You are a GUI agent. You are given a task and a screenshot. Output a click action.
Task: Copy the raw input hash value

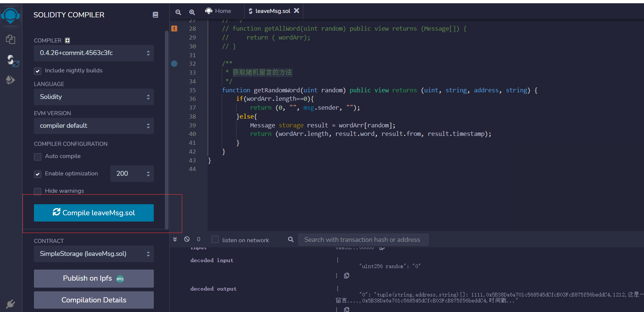pyautogui.click(x=382, y=248)
